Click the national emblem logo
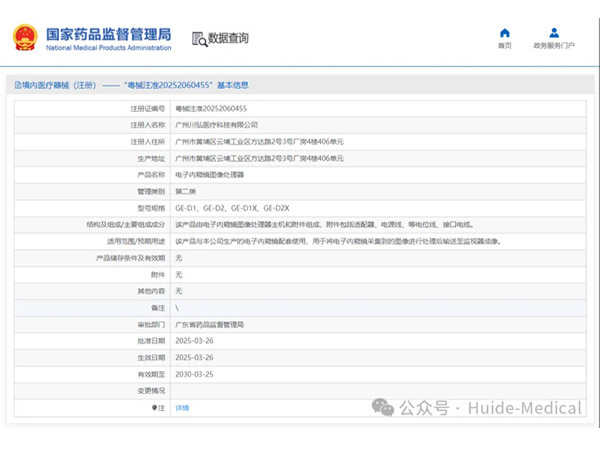 tap(24, 38)
